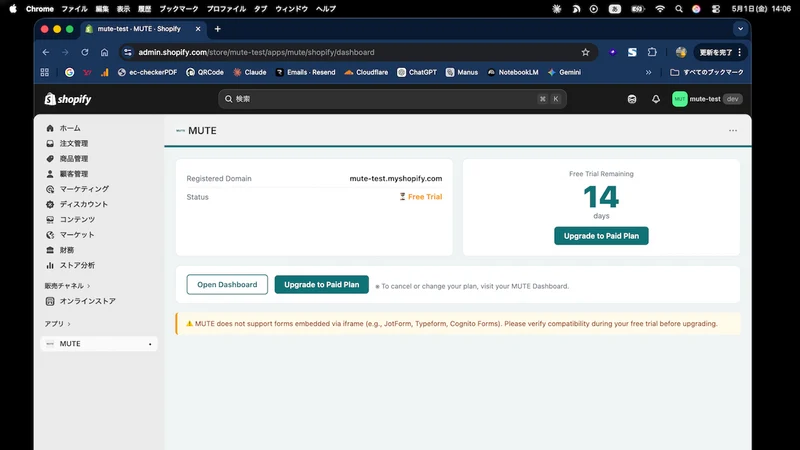Open the Shopify Sidekick icon in top bar
800x450 pixels.
point(632,99)
